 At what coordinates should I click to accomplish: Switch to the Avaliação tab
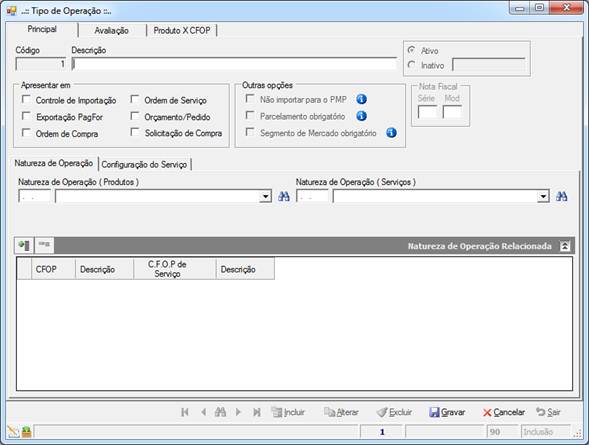pyautogui.click(x=111, y=30)
